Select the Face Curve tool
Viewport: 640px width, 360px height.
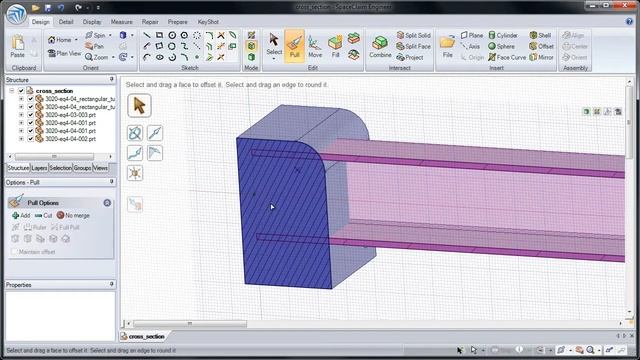click(507, 58)
